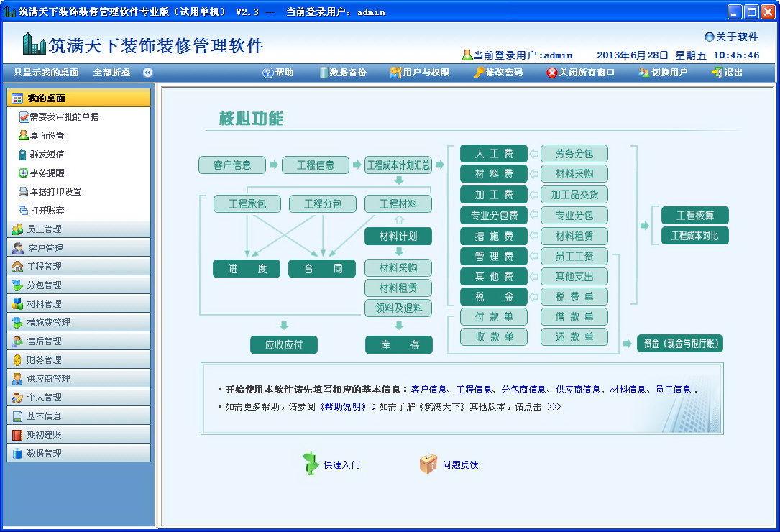Click 关闭所有窗口 red X icon
The width and height of the screenshot is (780, 532).
pos(551,73)
